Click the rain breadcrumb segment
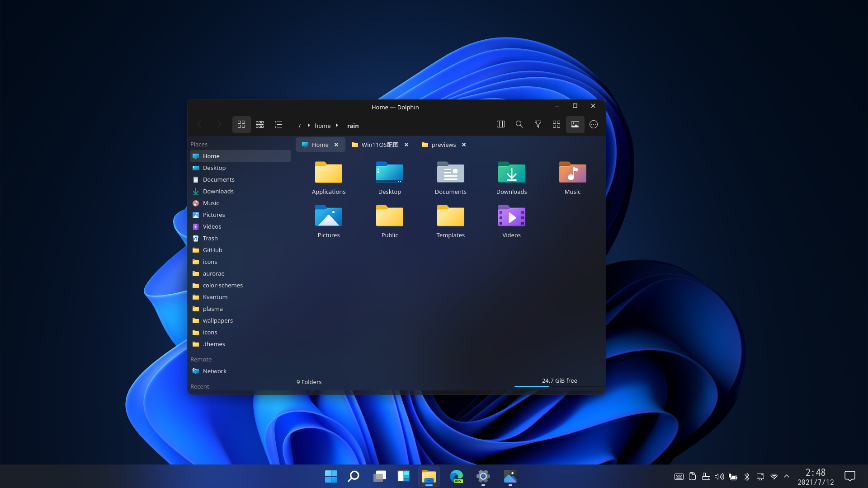 tap(353, 126)
